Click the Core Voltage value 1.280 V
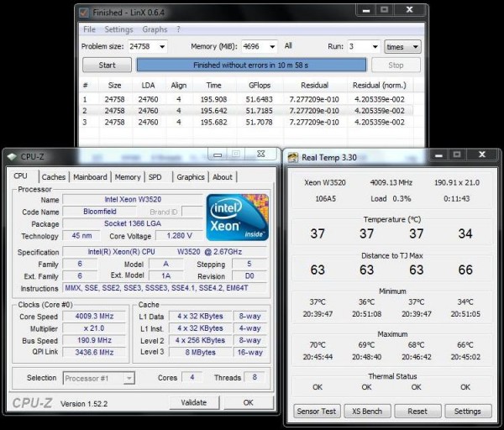This screenshot has width=504, height=430. (x=179, y=235)
